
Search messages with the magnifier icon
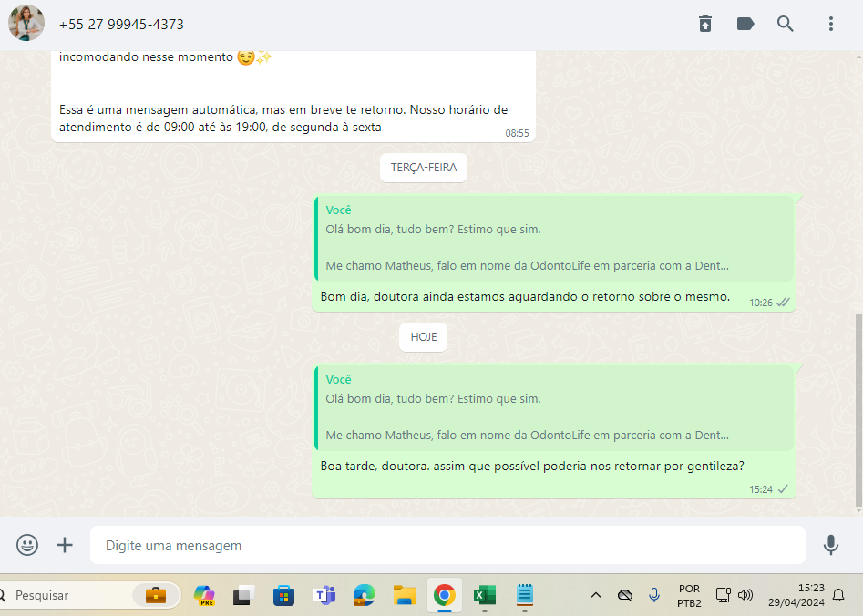pyautogui.click(x=785, y=24)
